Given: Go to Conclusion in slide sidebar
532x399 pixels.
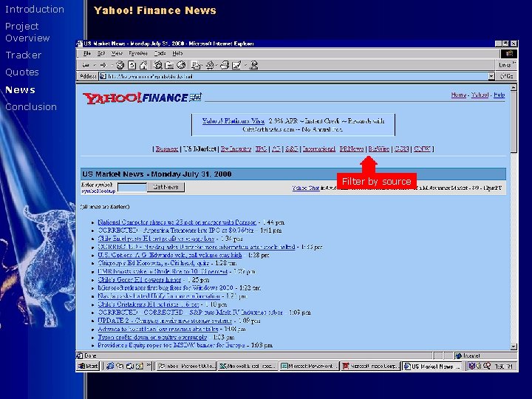Looking at the screenshot, I should (x=31, y=106).
